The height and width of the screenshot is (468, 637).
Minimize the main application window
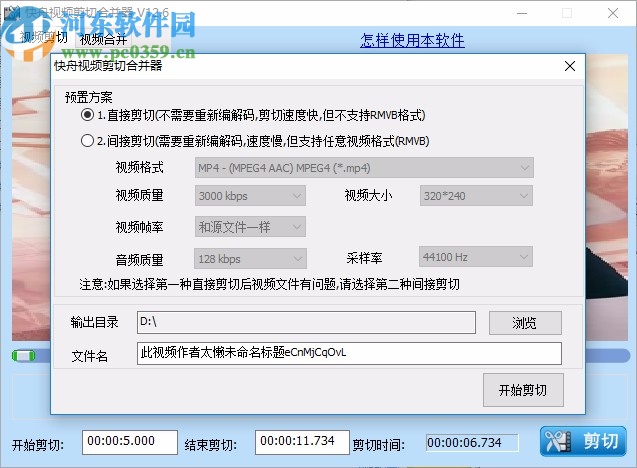point(522,13)
